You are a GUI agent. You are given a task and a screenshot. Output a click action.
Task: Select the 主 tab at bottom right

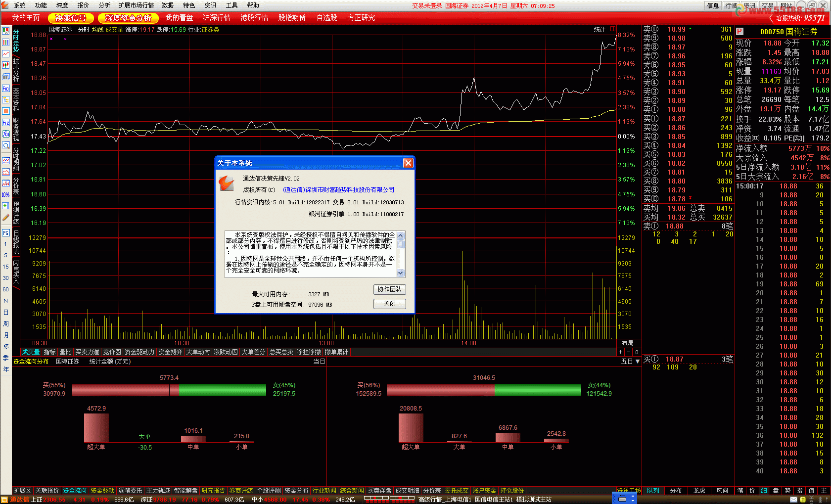click(x=823, y=491)
